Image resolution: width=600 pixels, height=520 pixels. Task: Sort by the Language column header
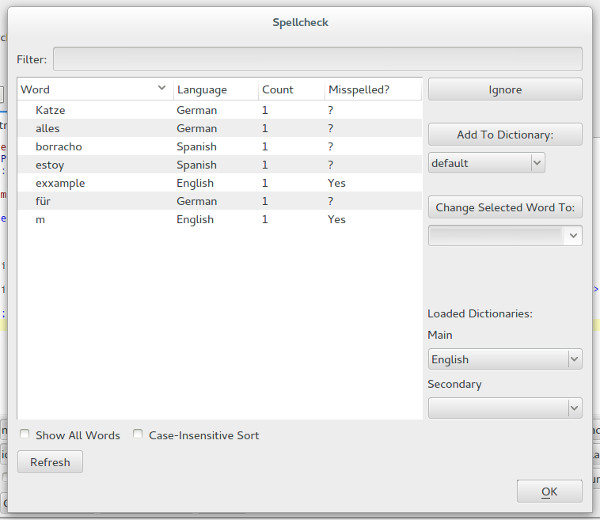point(214,89)
